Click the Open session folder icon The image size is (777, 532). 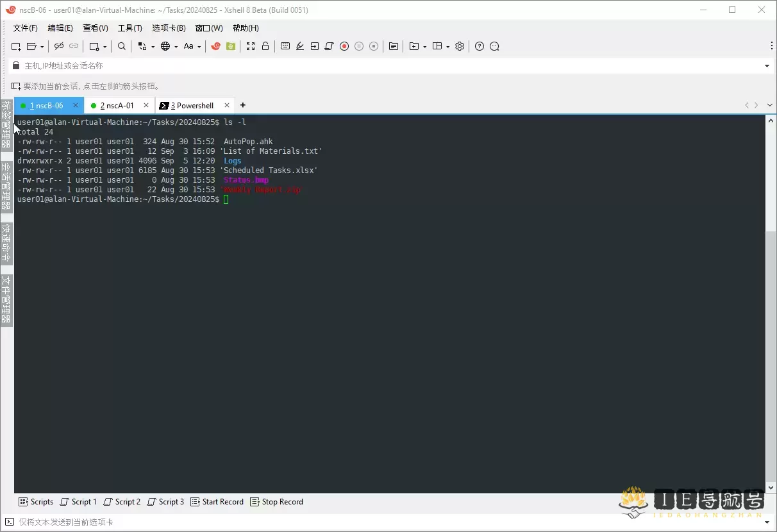31,46
